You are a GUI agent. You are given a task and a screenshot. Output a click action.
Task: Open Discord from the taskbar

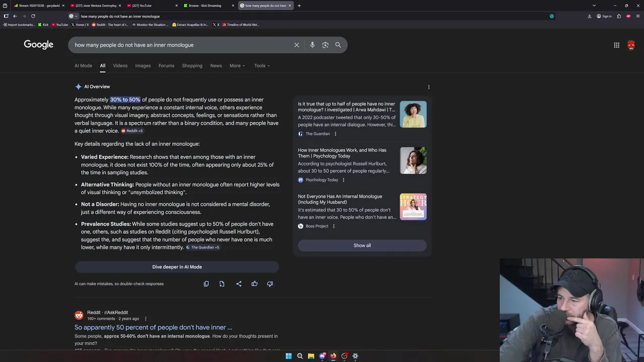322,356
